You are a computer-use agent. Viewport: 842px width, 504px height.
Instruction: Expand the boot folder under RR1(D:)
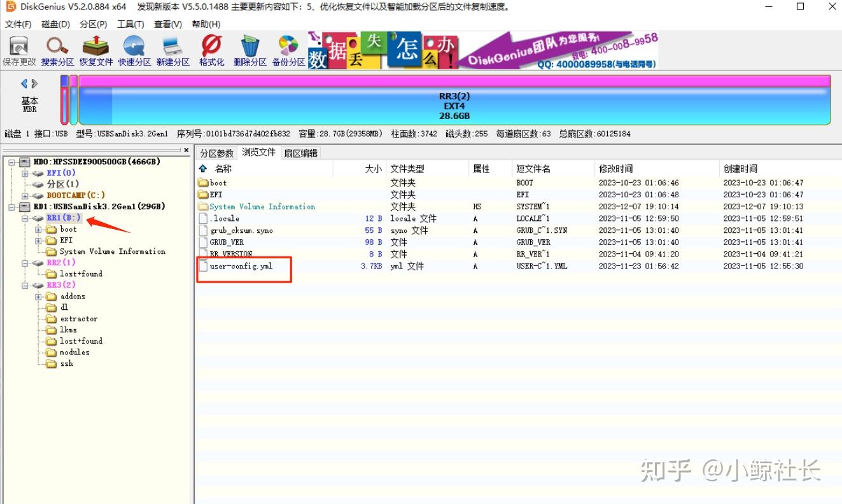tap(39, 229)
